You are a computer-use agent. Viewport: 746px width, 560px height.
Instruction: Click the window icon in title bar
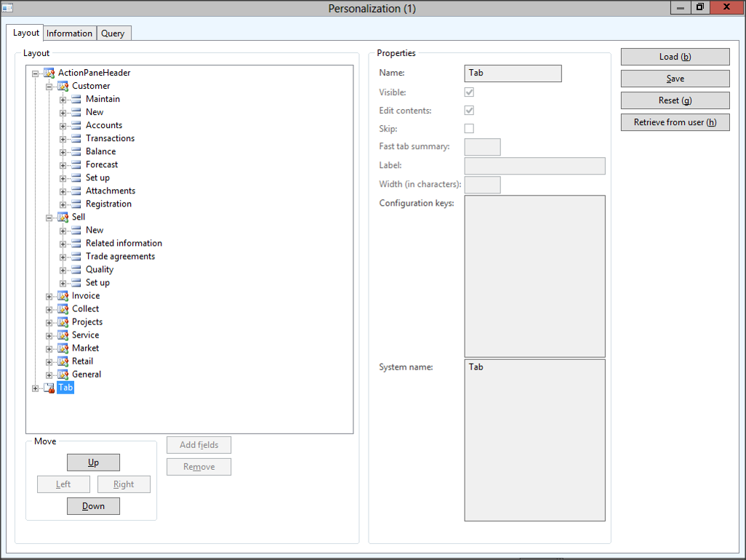[x=9, y=8]
